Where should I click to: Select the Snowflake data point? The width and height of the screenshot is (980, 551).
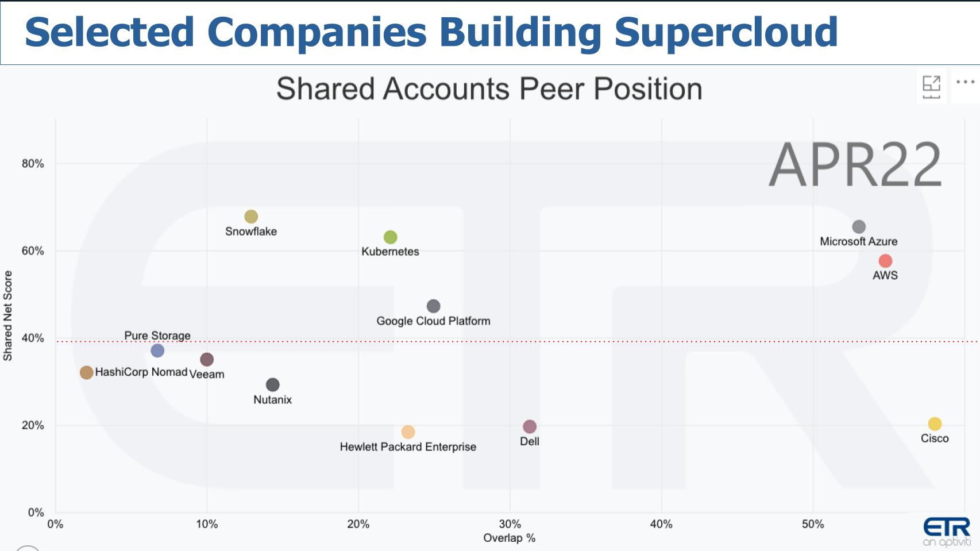click(251, 217)
